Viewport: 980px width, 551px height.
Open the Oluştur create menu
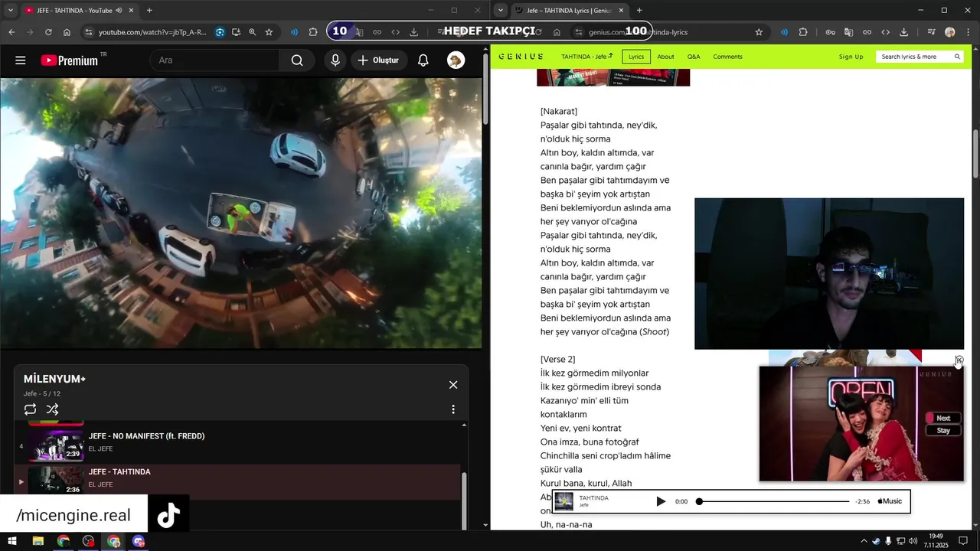point(378,60)
